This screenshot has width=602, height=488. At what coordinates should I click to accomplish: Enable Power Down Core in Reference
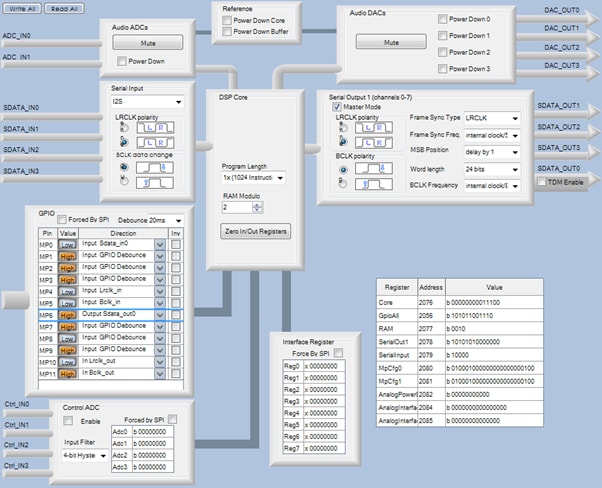tap(227, 20)
